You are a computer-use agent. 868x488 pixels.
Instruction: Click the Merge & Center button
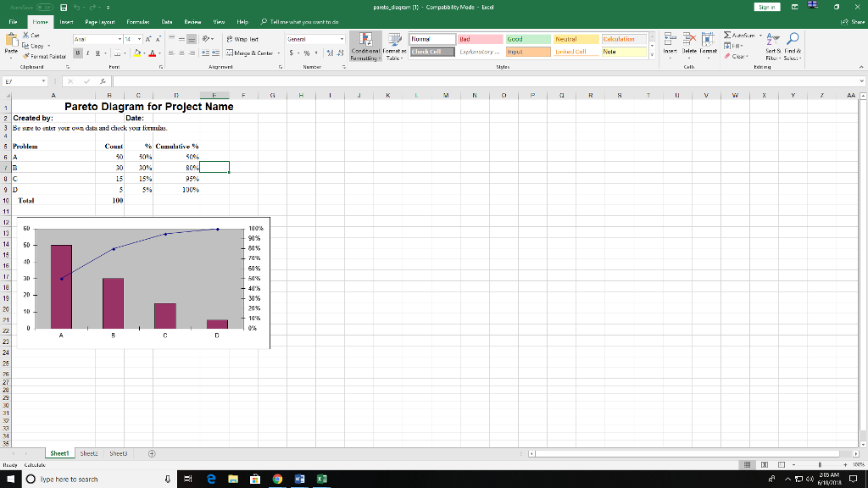pyautogui.click(x=250, y=53)
